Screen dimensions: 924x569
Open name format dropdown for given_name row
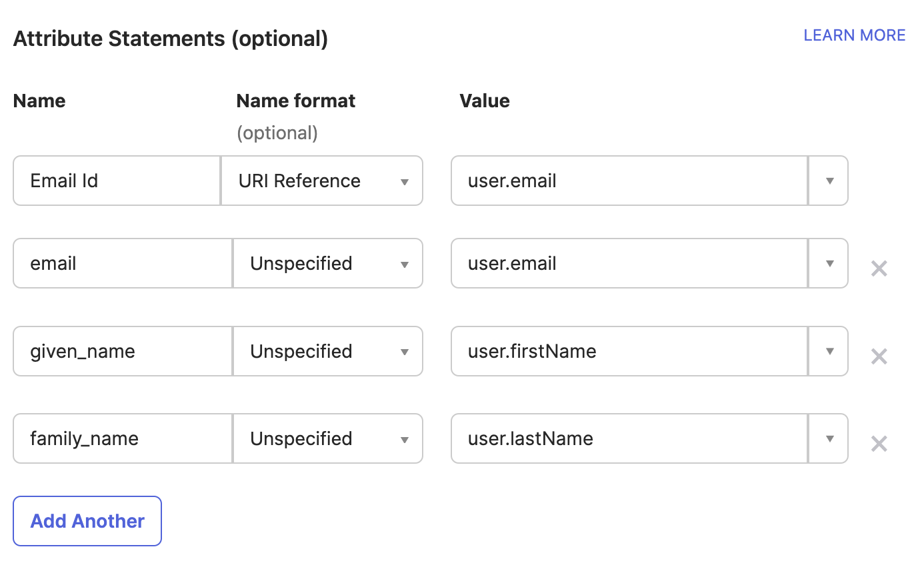click(327, 351)
